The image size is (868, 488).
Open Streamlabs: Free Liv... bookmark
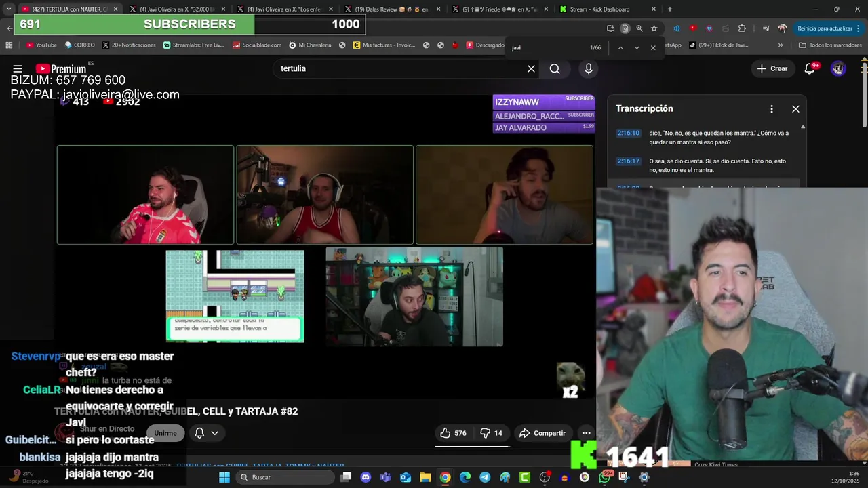[x=194, y=45]
